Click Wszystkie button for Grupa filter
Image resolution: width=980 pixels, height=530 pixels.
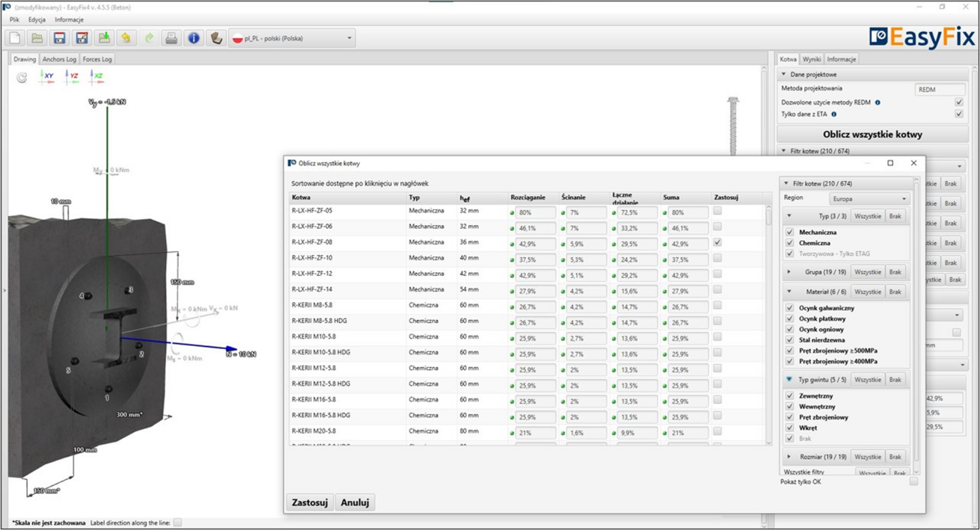pos(868,272)
